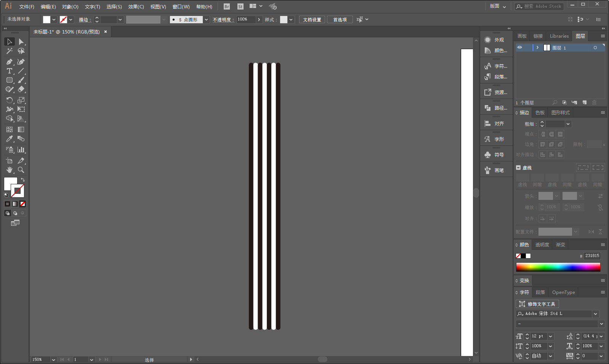Select the Artboard tool
This screenshot has height=364, width=609.
10,161
